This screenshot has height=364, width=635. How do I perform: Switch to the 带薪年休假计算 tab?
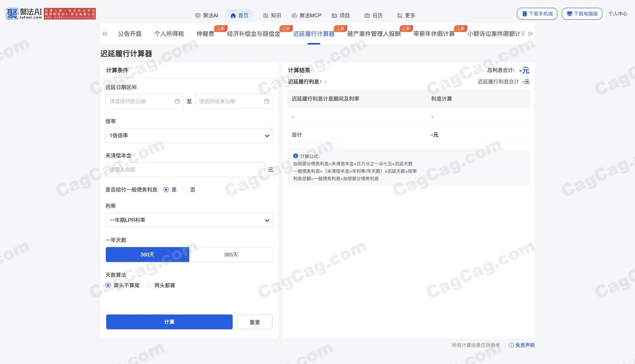pyautogui.click(x=434, y=34)
